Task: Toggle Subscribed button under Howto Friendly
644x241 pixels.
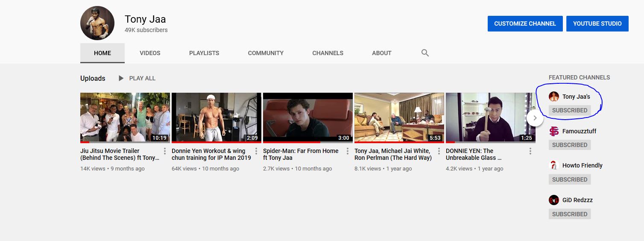Action: tap(570, 179)
